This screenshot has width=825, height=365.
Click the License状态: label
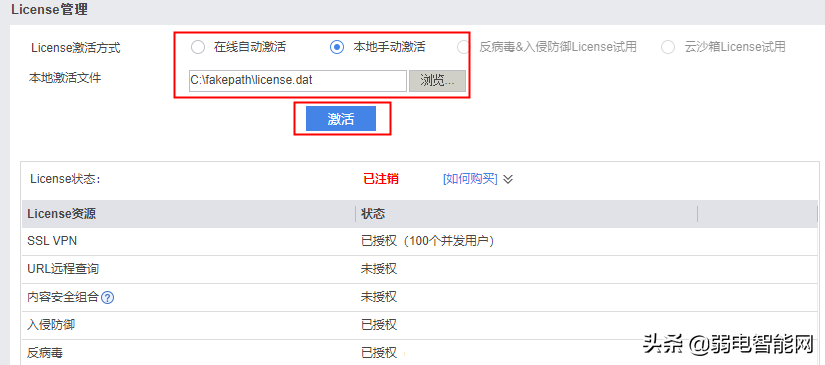tap(65, 179)
